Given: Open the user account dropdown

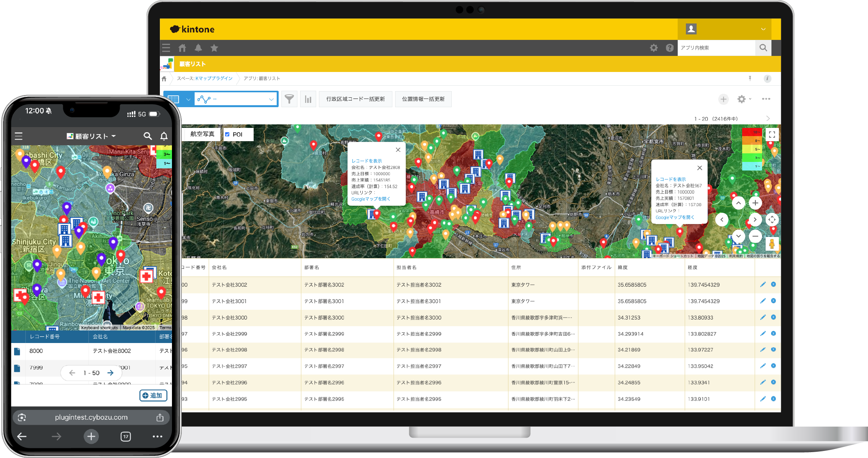Looking at the screenshot, I should point(763,29).
